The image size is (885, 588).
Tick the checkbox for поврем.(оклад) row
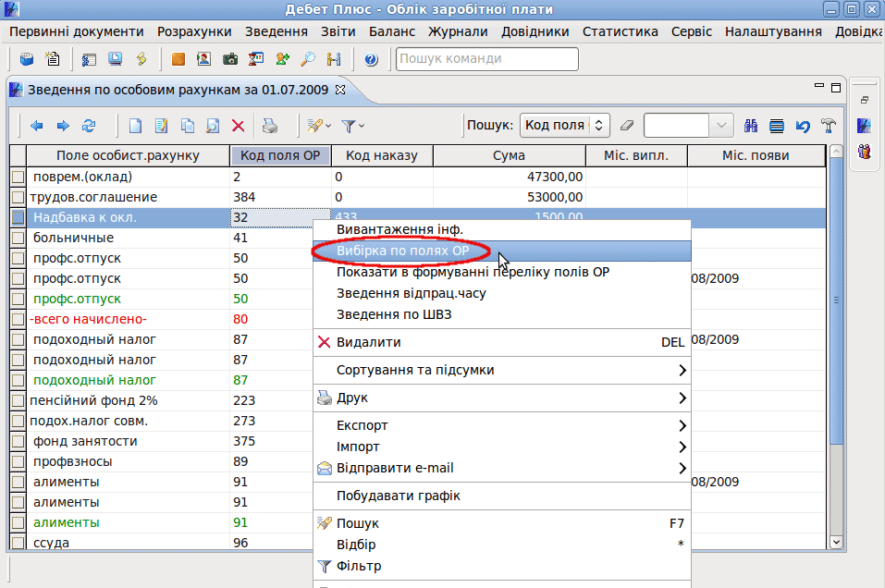click(18, 178)
